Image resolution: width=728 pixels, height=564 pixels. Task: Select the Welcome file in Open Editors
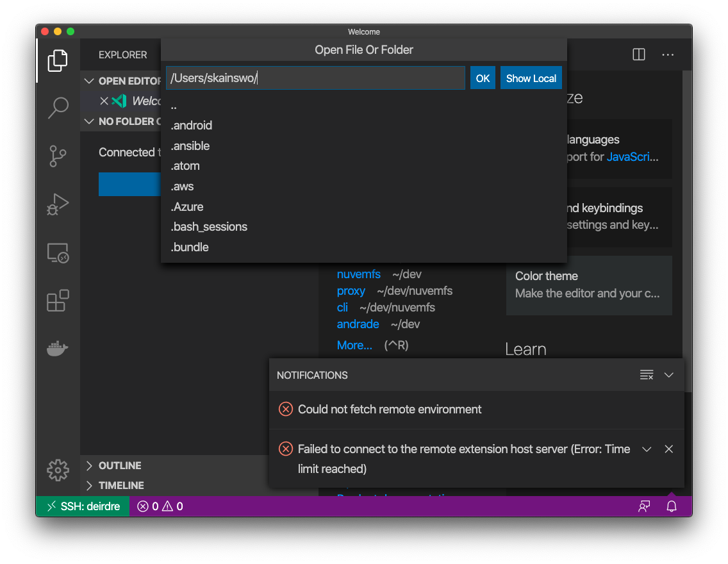tap(145, 101)
